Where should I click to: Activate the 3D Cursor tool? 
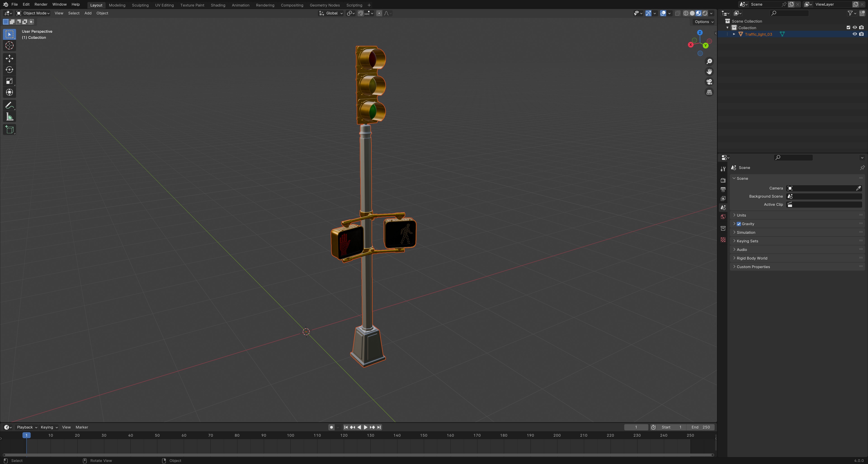point(9,45)
